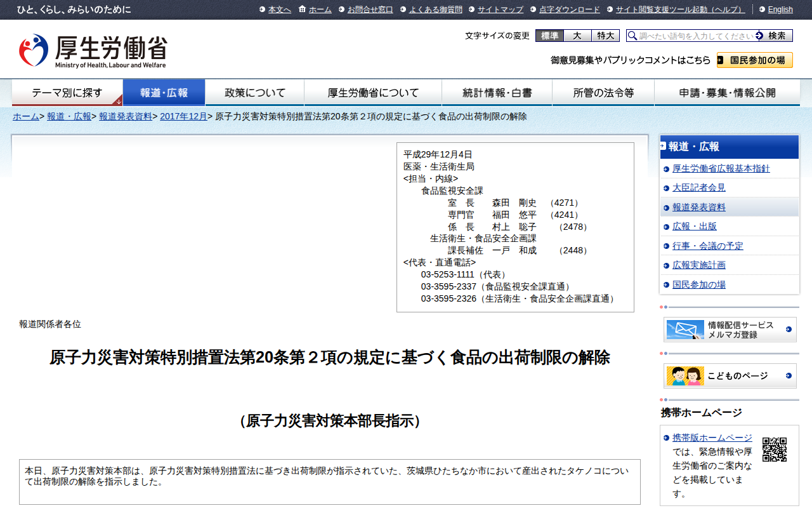Click the home icon in top bar
The width and height of the screenshot is (812, 508).
pos(303,10)
